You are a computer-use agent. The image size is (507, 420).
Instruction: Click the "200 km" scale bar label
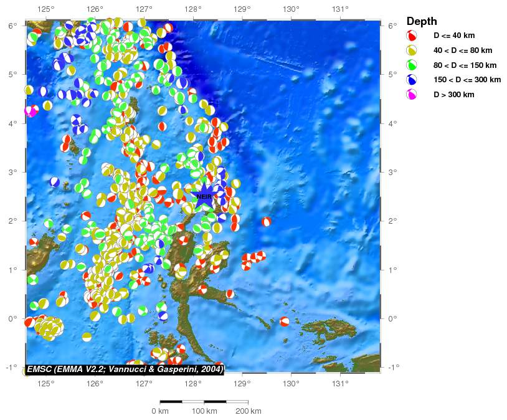tap(248, 411)
